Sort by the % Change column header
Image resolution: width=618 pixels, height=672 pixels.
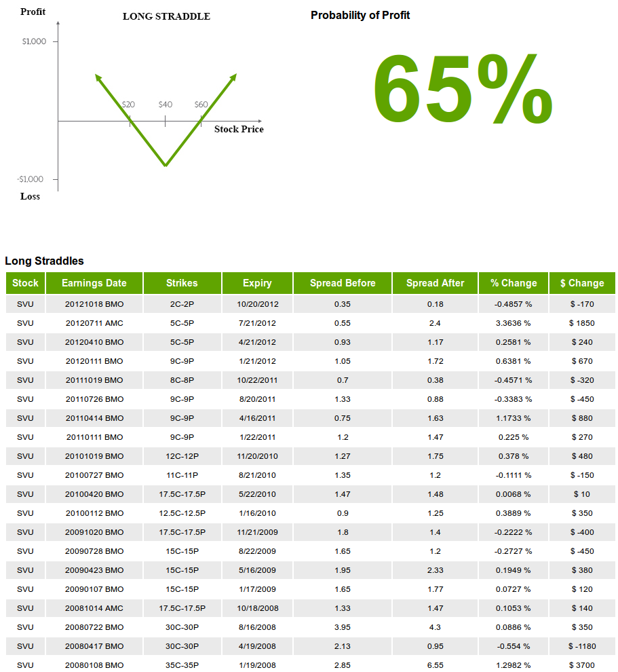[514, 283]
